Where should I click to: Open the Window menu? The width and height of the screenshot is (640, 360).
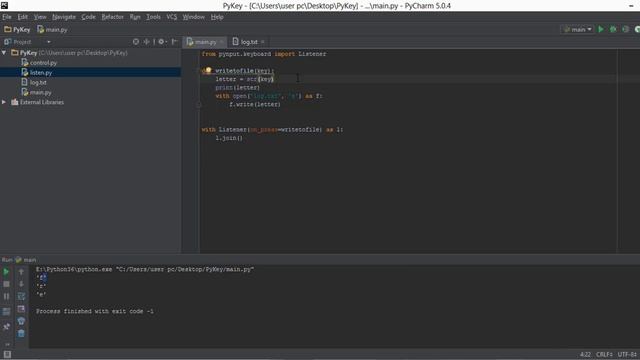pyautogui.click(x=193, y=17)
